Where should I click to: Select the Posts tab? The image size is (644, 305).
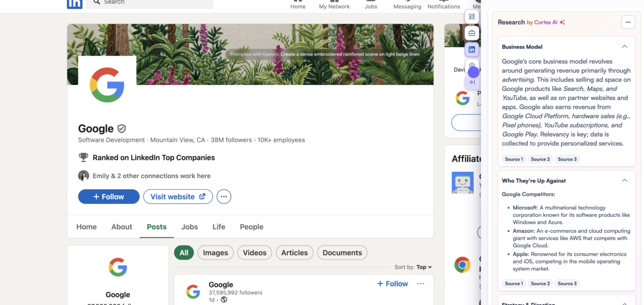157,227
